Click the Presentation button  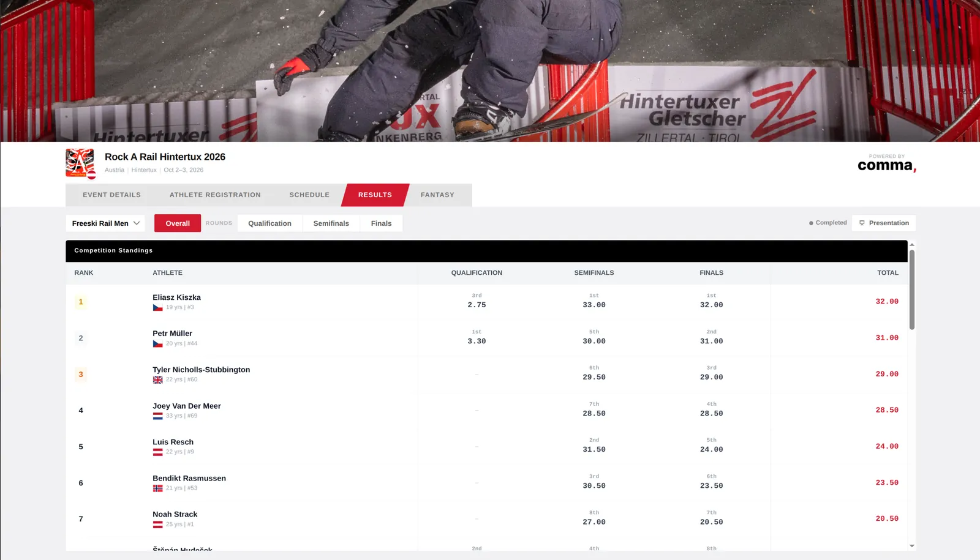[884, 223]
